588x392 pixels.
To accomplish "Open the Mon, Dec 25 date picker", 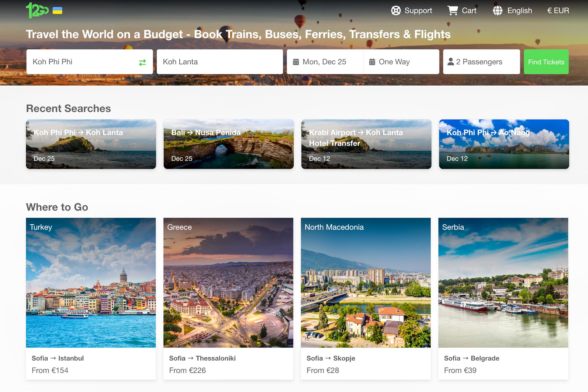I will coord(324,61).
